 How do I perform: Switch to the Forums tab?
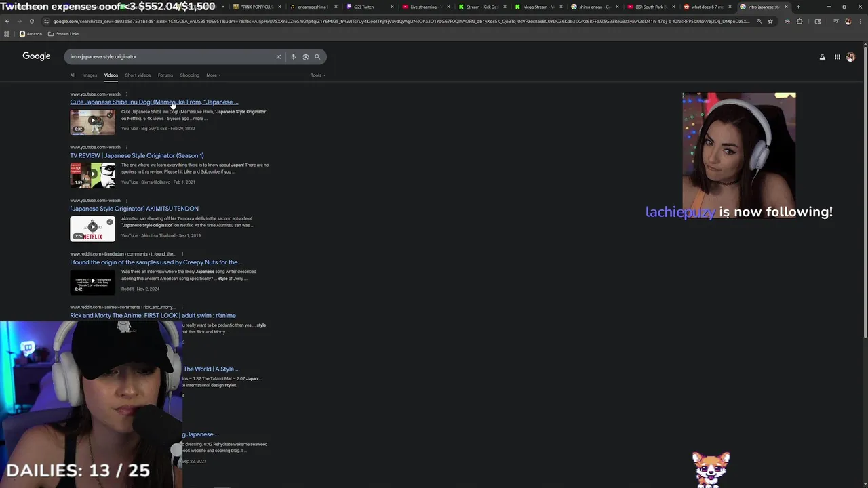click(x=165, y=75)
